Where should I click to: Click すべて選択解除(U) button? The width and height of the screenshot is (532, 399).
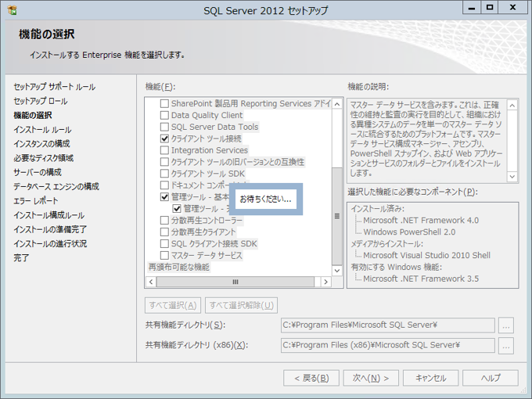point(241,305)
